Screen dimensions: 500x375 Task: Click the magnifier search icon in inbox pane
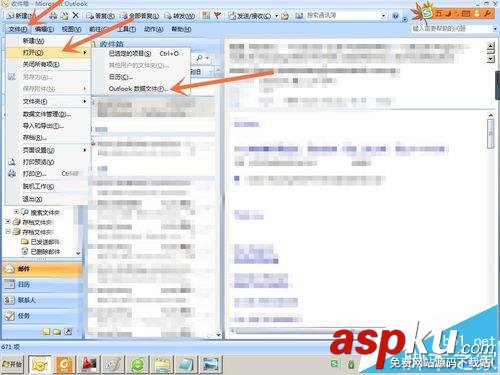tap(199, 58)
